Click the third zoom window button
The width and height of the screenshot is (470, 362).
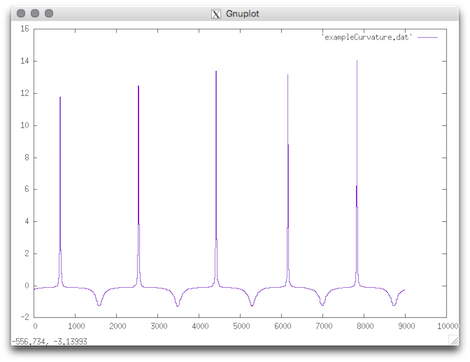point(49,13)
